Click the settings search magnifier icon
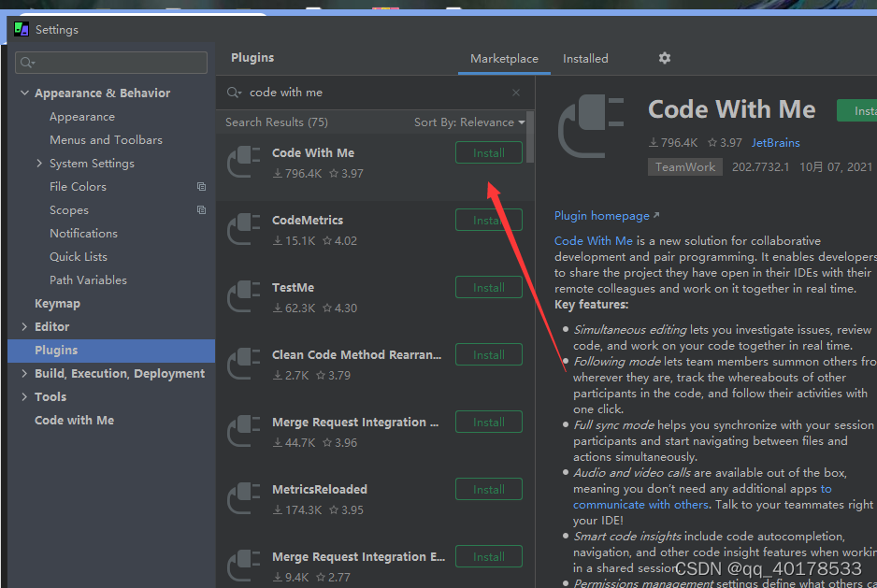Viewport: 877px width, 588px height. click(x=27, y=63)
